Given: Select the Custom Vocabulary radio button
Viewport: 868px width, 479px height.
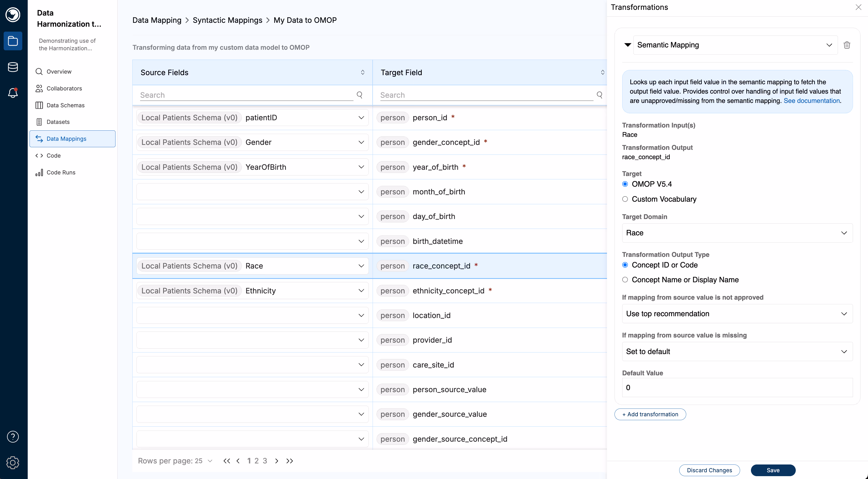Looking at the screenshot, I should pos(625,199).
